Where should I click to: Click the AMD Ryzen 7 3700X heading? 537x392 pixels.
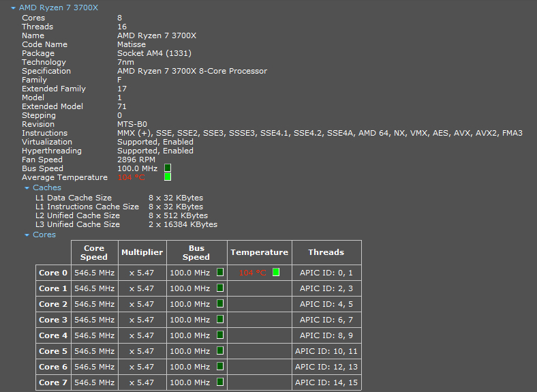tap(59, 7)
